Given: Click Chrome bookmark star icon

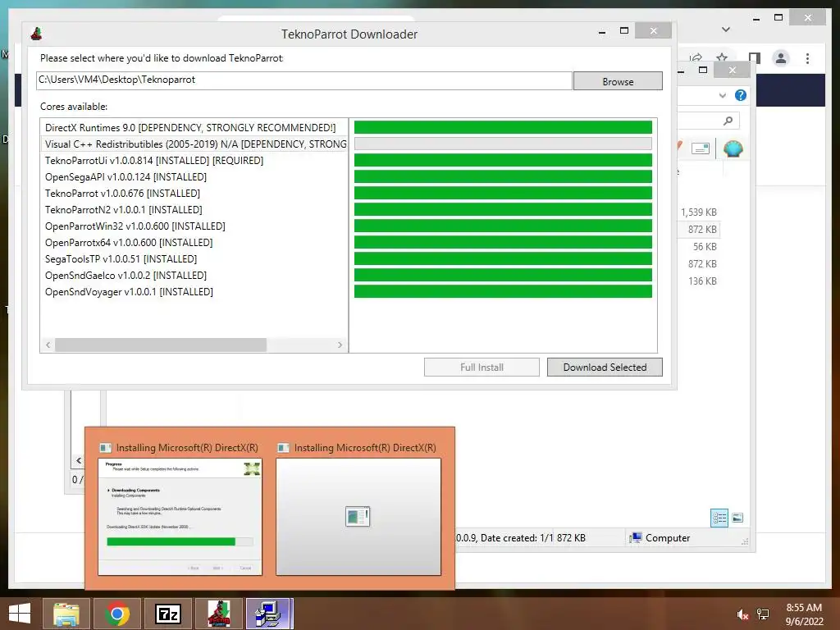Looking at the screenshot, I should point(722,57).
